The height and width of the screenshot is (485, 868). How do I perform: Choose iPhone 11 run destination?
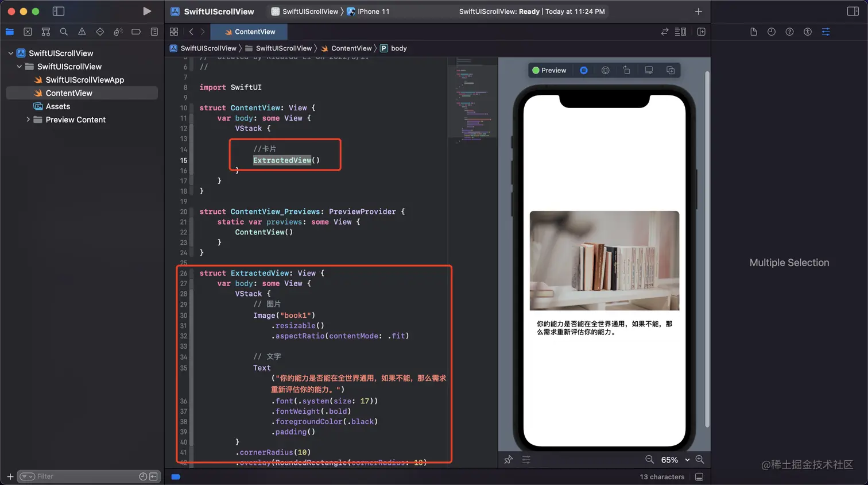368,11
